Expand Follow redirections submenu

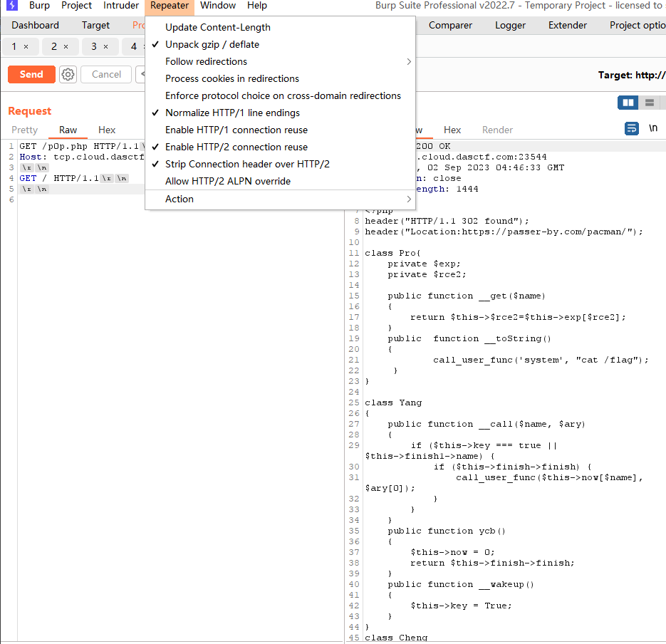pyautogui.click(x=280, y=61)
